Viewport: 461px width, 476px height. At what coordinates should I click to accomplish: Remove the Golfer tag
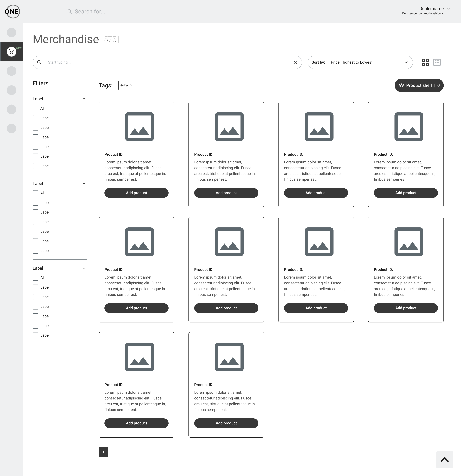(x=131, y=86)
